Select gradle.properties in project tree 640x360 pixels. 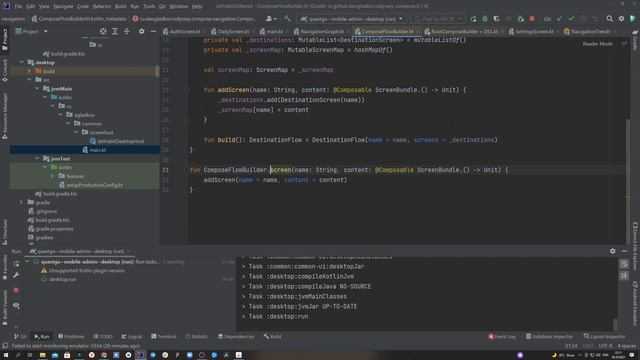pos(50,229)
